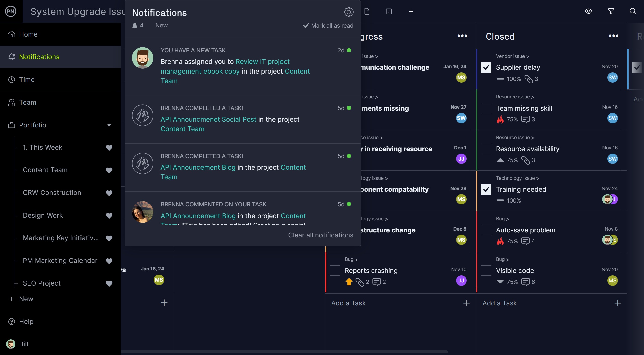The width and height of the screenshot is (644, 355).
Task: Open API Announcmenet Social Post link
Action: [208, 119]
